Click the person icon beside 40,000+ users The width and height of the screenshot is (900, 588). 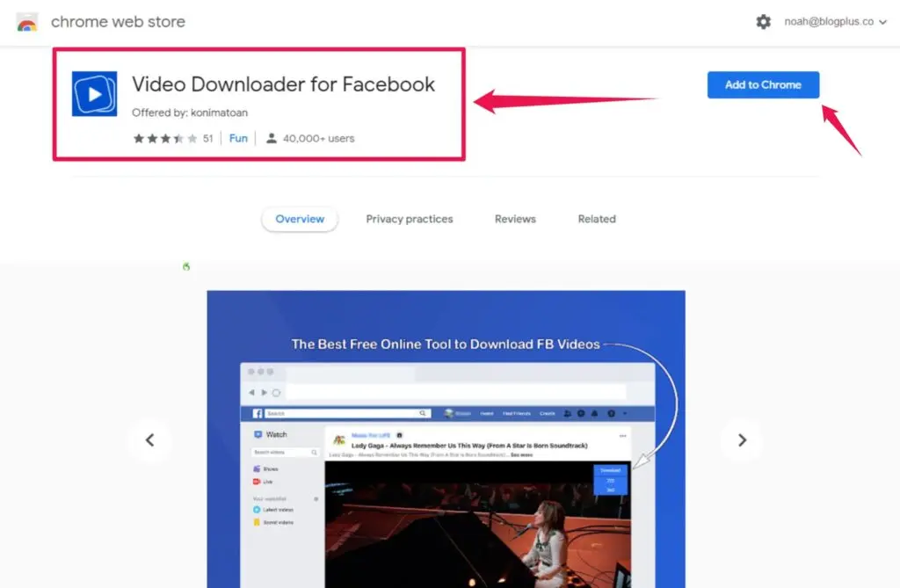[x=272, y=138]
